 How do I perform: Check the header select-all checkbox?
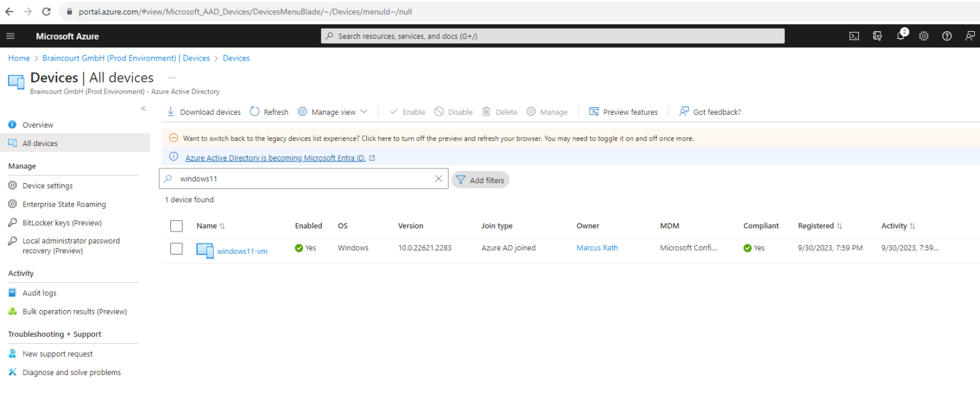176,226
